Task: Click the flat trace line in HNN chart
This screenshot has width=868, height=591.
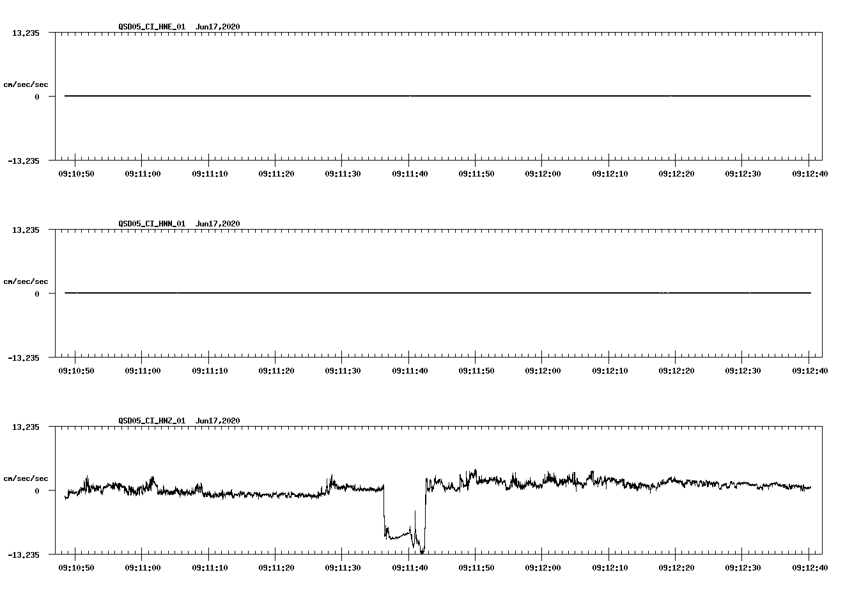Action: (438, 293)
